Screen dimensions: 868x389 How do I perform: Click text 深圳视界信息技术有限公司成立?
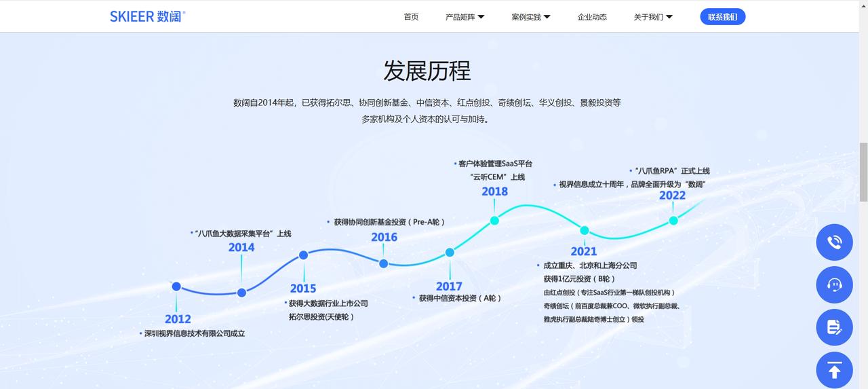tap(195, 333)
